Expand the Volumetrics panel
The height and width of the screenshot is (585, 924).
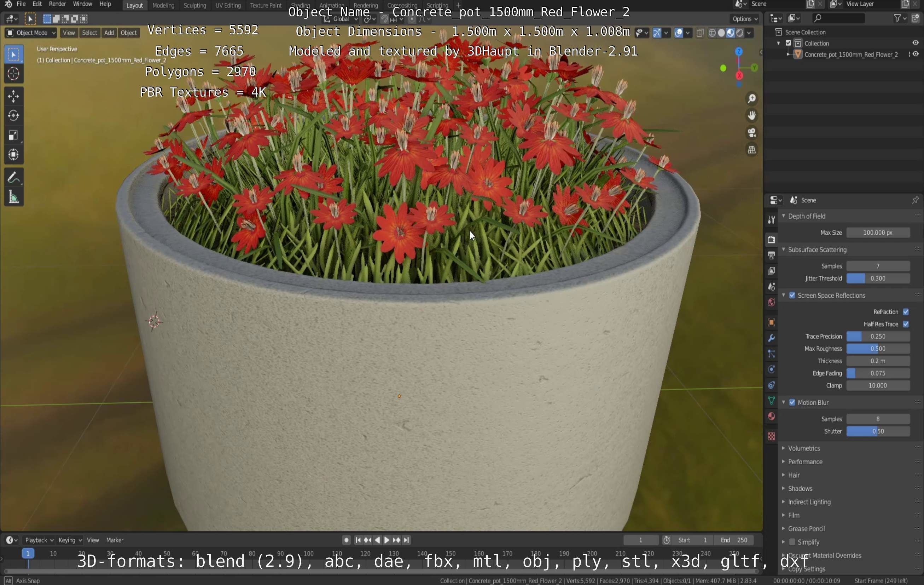pos(783,448)
